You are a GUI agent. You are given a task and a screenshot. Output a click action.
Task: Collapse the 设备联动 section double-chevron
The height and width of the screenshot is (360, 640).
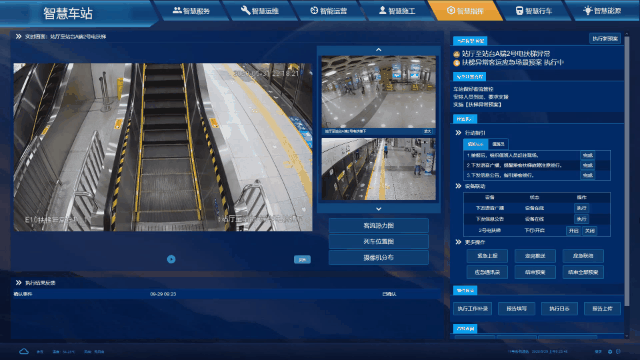coord(458,186)
